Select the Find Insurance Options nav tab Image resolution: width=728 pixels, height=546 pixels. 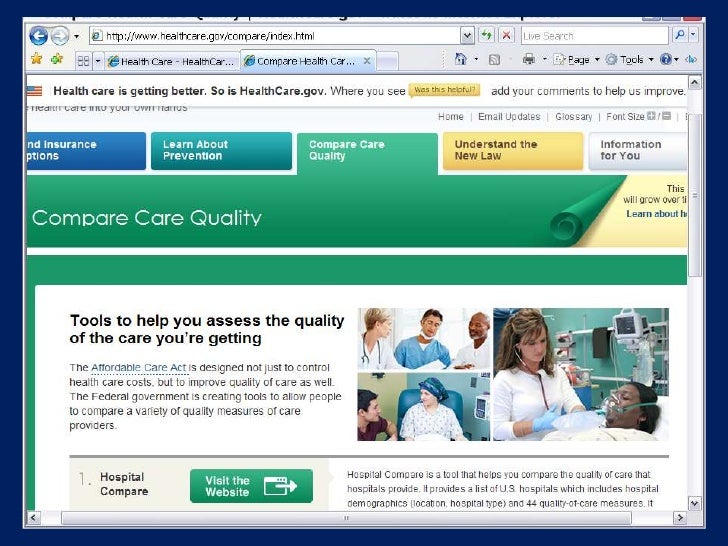point(86,150)
